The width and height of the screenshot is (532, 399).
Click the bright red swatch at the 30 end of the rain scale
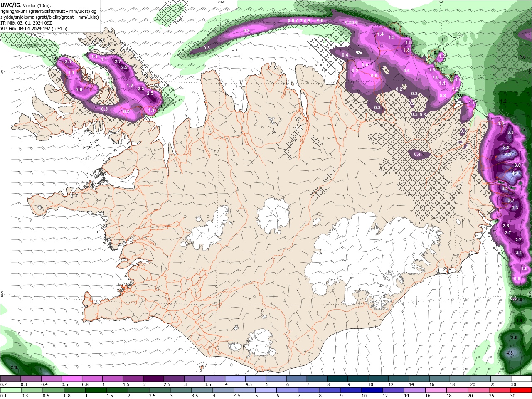521,390
